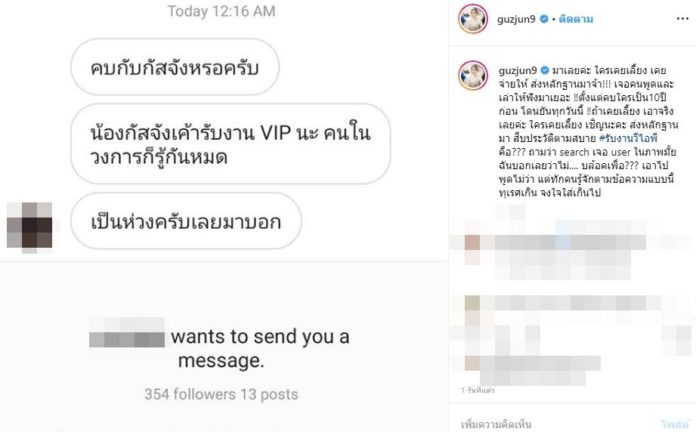The height and width of the screenshot is (432, 696).
Task: Open guzjun9 username in the caption
Action: click(x=518, y=71)
